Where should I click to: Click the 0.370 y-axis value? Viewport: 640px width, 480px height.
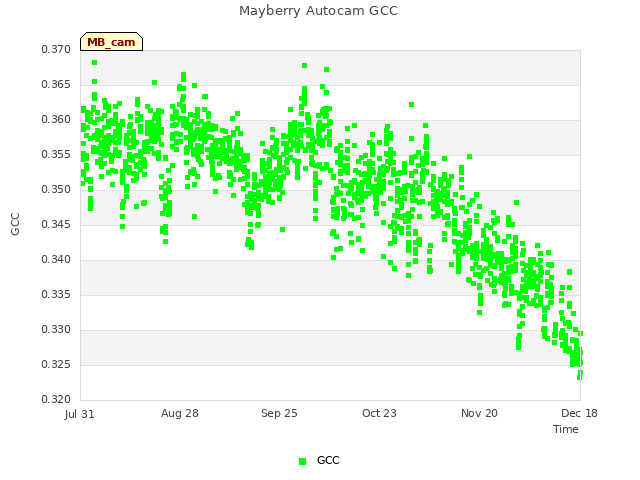pos(56,50)
